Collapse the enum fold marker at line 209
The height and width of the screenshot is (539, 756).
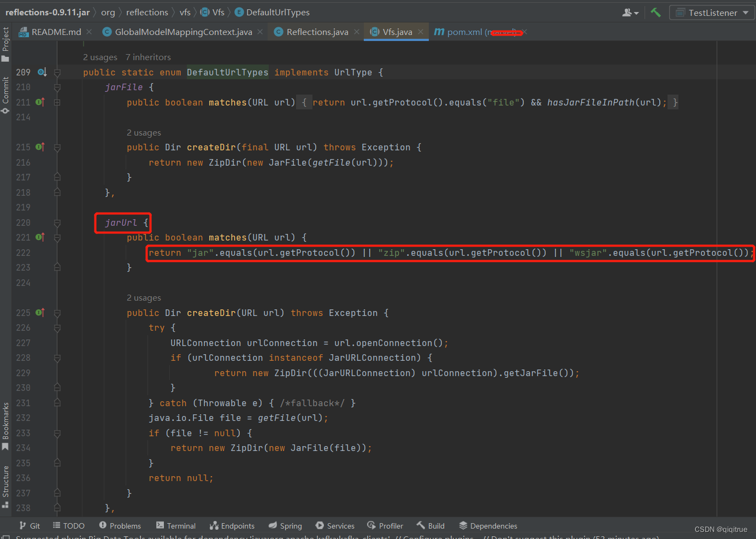click(57, 72)
